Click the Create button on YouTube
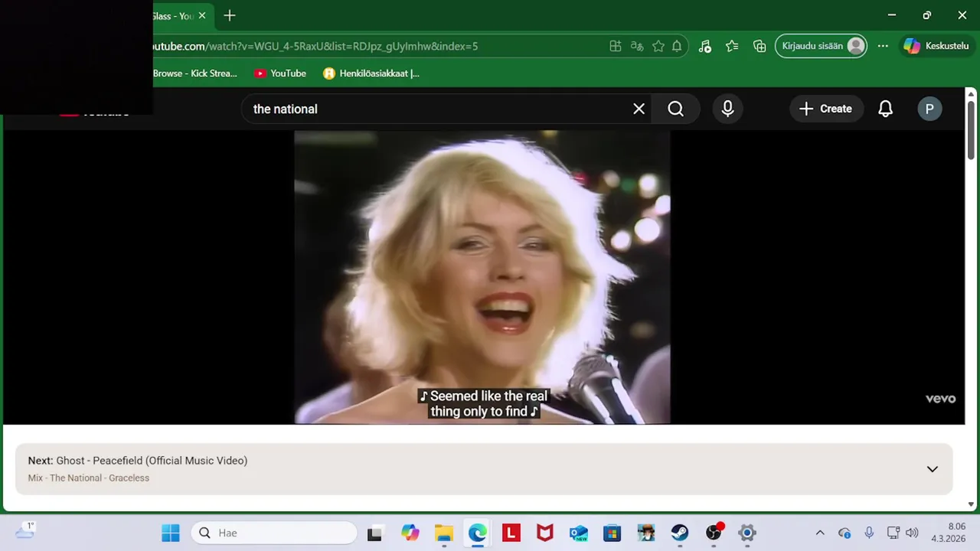 coord(826,109)
